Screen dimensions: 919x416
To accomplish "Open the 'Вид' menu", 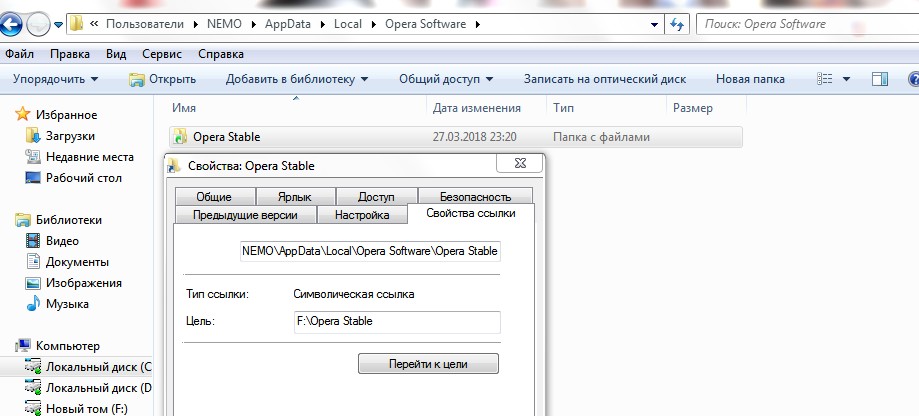I will click(x=116, y=54).
